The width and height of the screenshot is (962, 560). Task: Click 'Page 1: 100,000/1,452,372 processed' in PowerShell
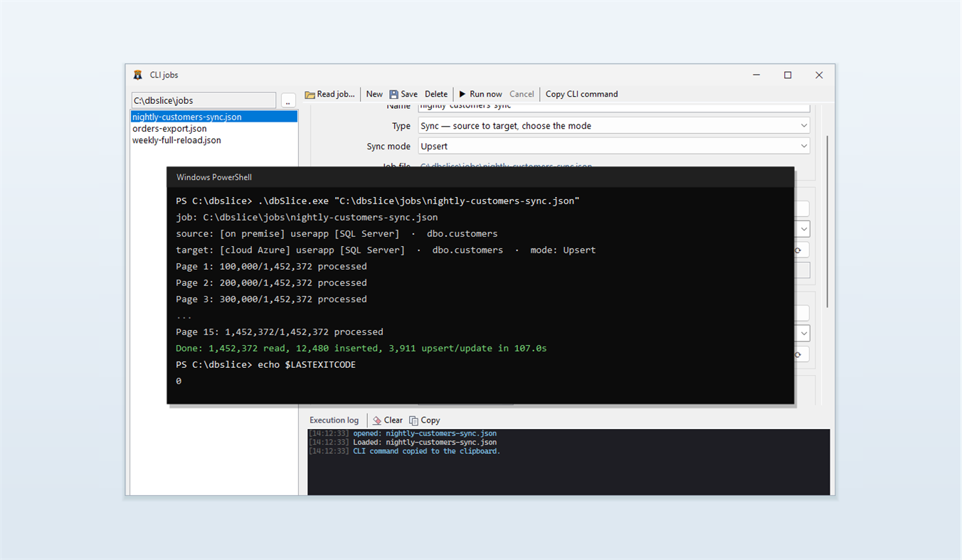271,266
